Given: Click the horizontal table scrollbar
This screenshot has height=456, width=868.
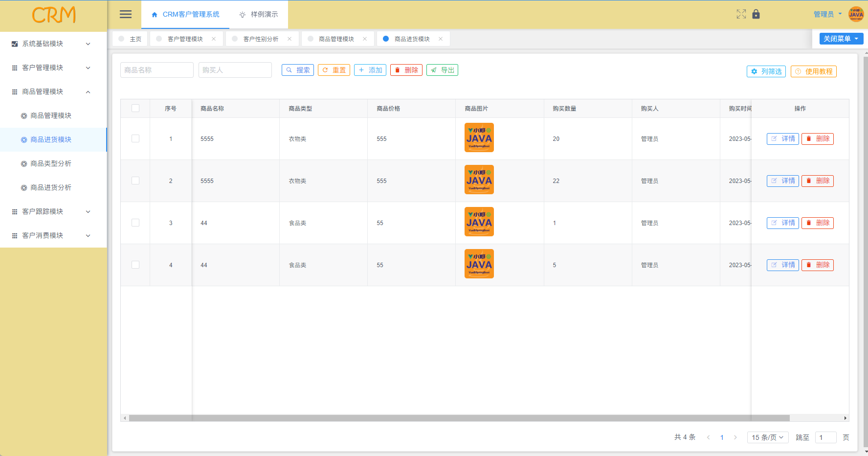Looking at the screenshot, I should click(x=459, y=418).
